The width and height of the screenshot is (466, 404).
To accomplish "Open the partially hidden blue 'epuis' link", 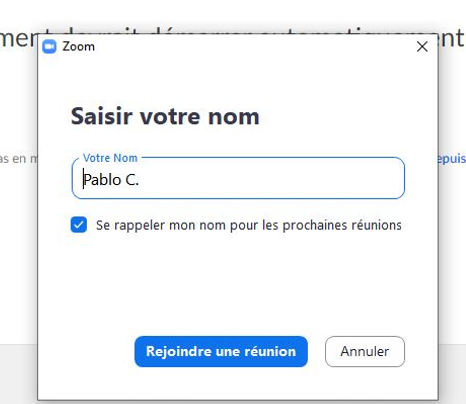I will (x=452, y=159).
